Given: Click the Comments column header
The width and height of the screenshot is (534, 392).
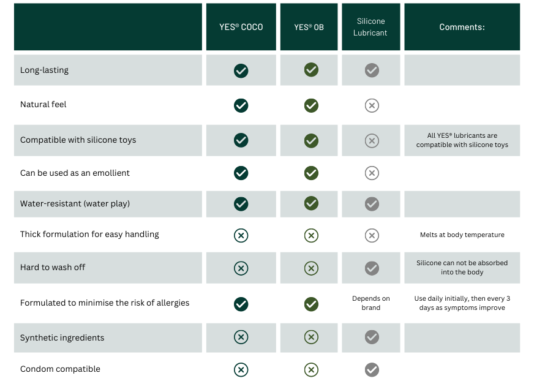Looking at the screenshot, I should click(x=462, y=27).
